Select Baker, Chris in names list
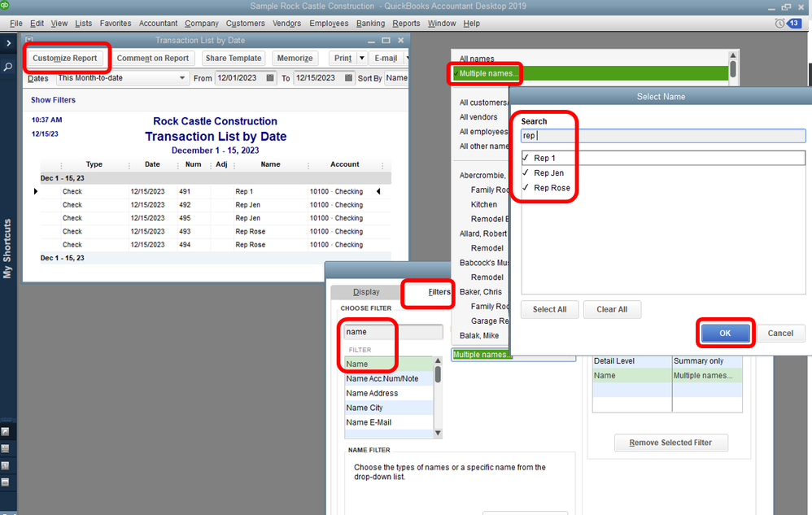Image resolution: width=812 pixels, height=515 pixels. [481, 292]
